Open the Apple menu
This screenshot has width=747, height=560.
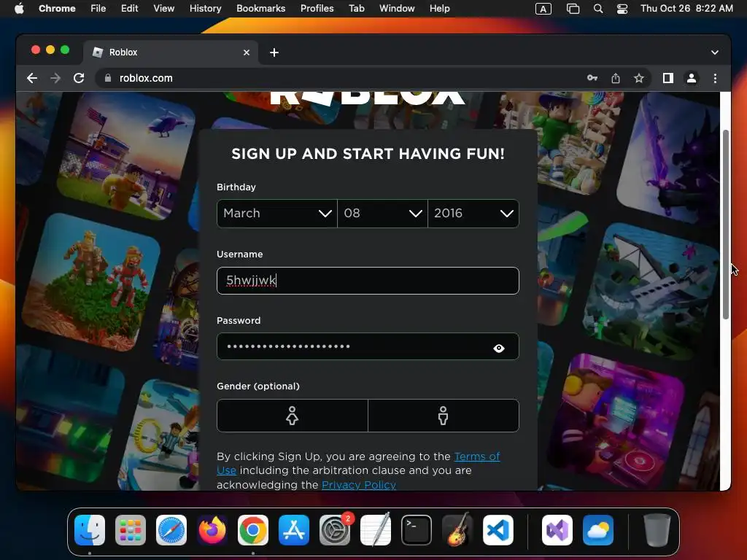tap(19, 9)
